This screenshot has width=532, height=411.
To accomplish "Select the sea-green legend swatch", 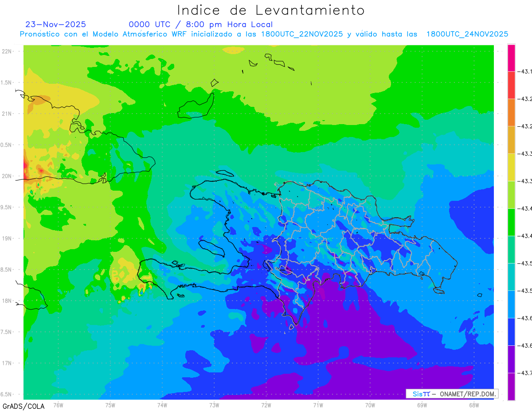I will 511,250.
